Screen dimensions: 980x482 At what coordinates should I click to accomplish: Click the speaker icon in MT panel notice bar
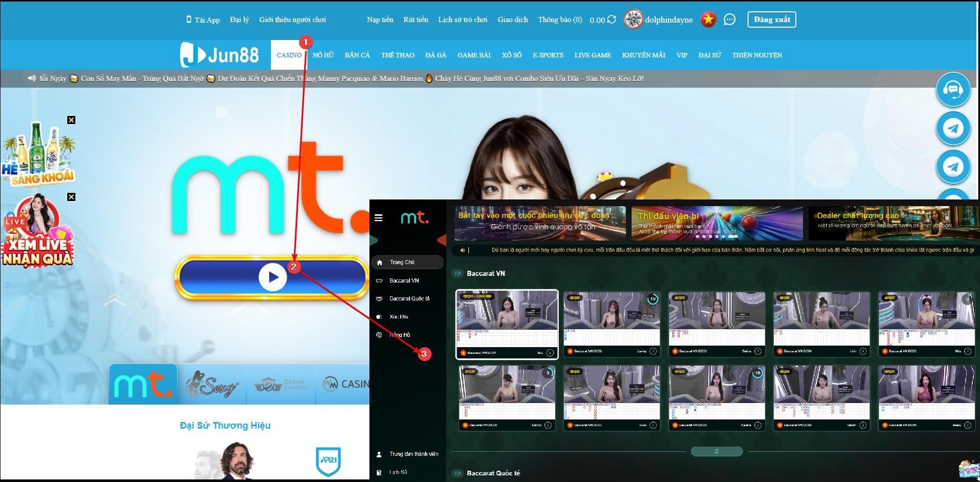point(462,250)
